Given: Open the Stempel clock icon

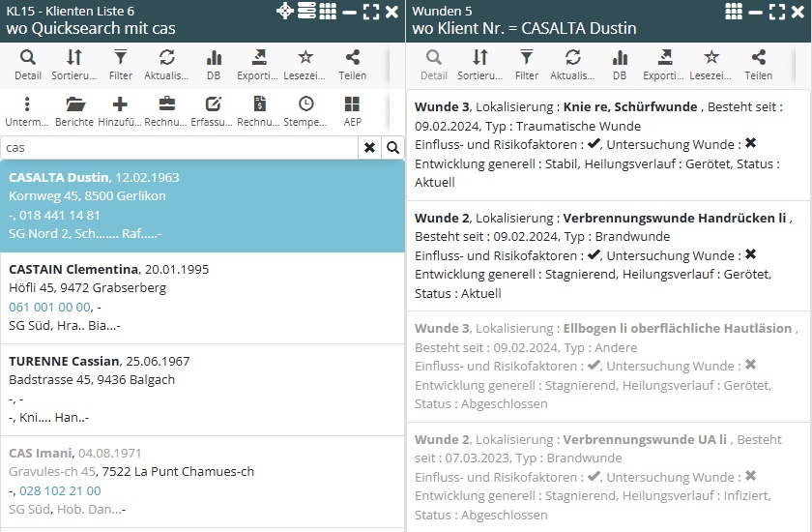Looking at the screenshot, I should [x=305, y=111].
